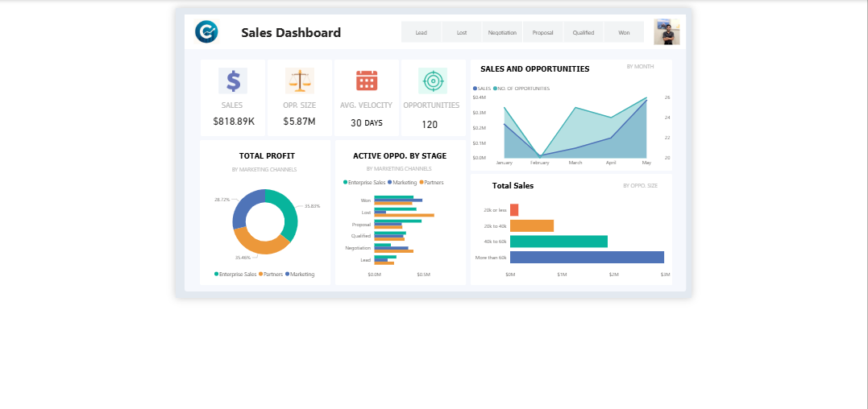Viewport: 868px width, 409px height.
Task: Filter dashboard by Won stage
Action: pyautogui.click(x=624, y=33)
